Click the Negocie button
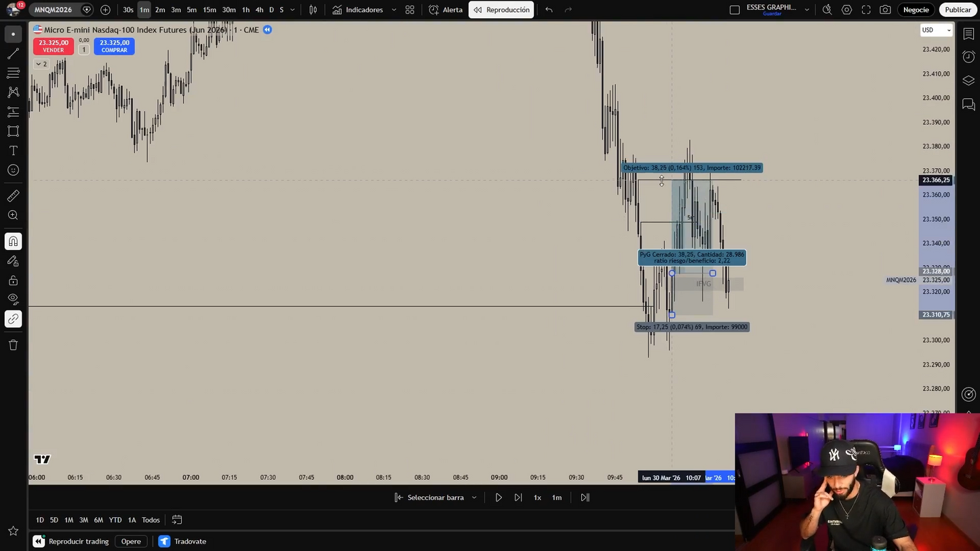Screen dimensions: 980x551 [x=916, y=9]
